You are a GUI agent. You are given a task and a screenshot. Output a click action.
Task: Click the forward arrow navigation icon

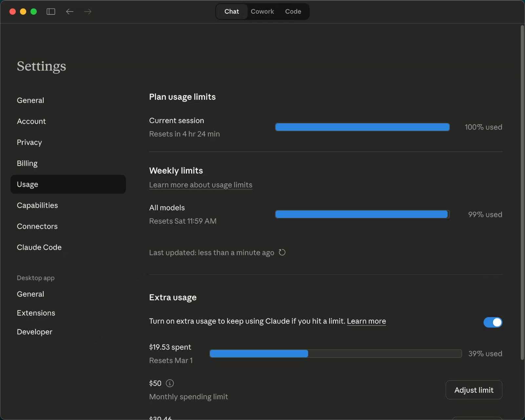coord(88,11)
